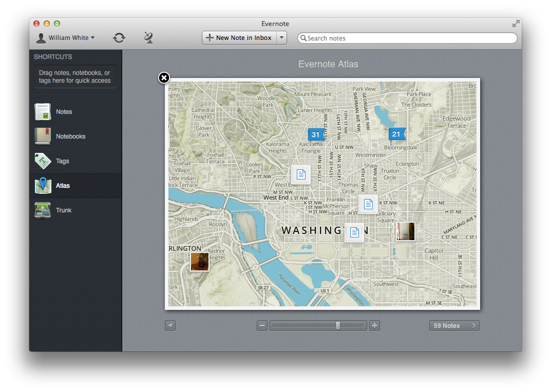This screenshot has height=392, width=551.
Task: Click the Atlas map pin icon
Action: tap(43, 185)
